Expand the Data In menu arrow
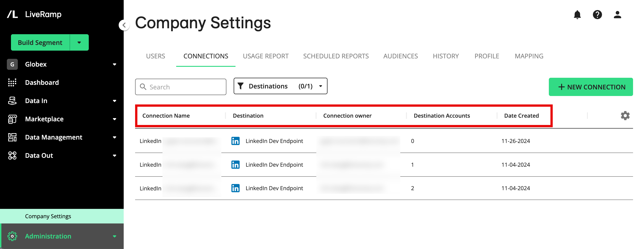This screenshot has width=644, height=249. click(x=115, y=101)
